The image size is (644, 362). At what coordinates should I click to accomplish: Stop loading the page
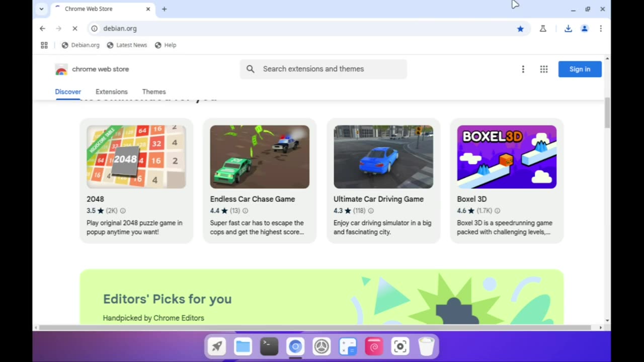(74, 29)
